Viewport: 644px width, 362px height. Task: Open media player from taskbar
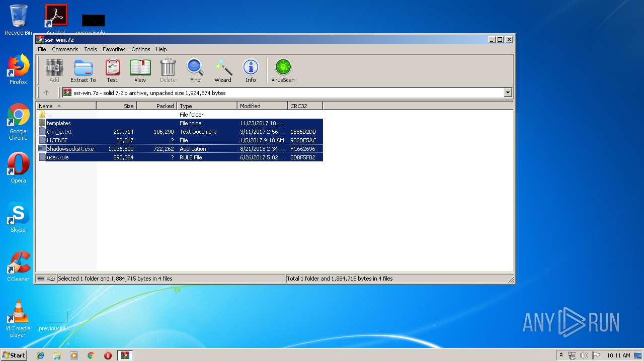point(74,355)
